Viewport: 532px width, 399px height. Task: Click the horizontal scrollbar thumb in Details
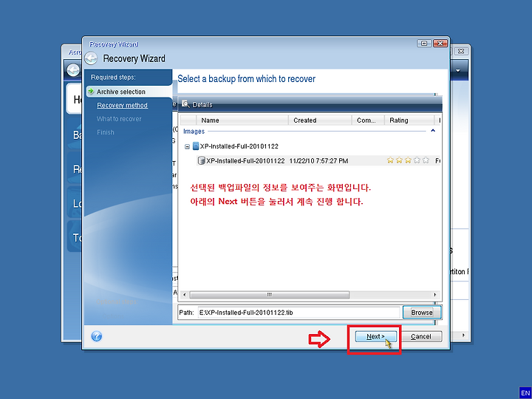(x=270, y=295)
